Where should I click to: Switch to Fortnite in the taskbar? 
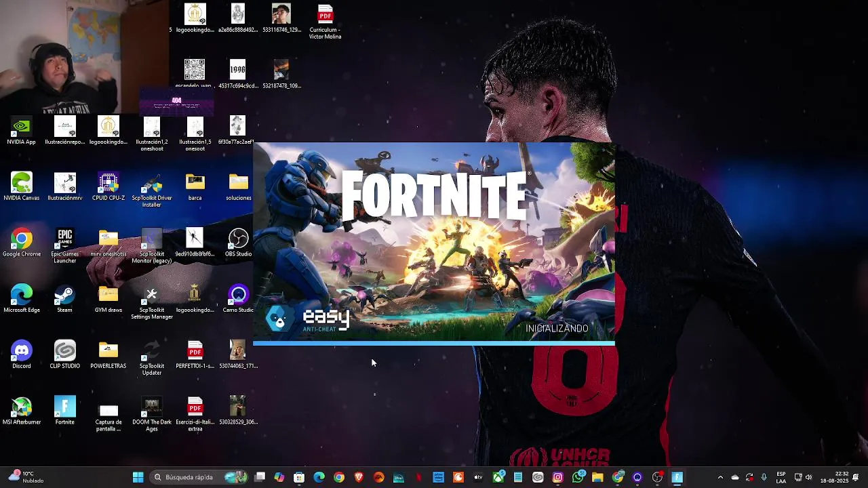point(677,477)
